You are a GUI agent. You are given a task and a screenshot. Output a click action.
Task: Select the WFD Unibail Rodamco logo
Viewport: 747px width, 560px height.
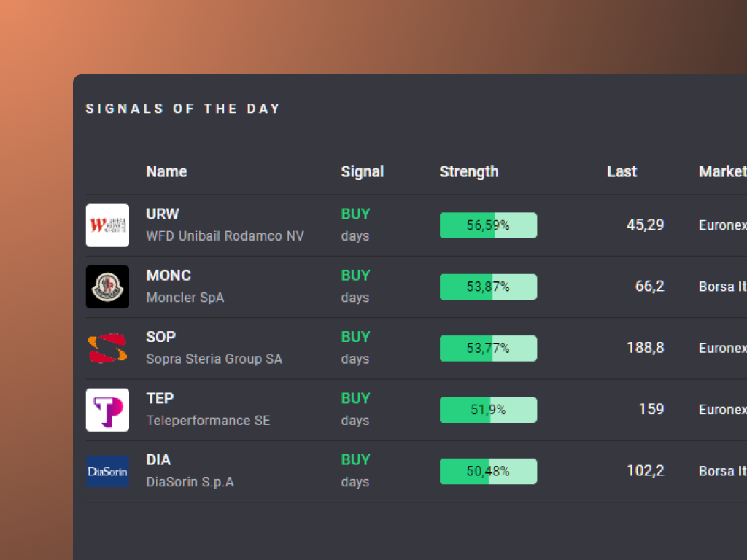tap(107, 225)
